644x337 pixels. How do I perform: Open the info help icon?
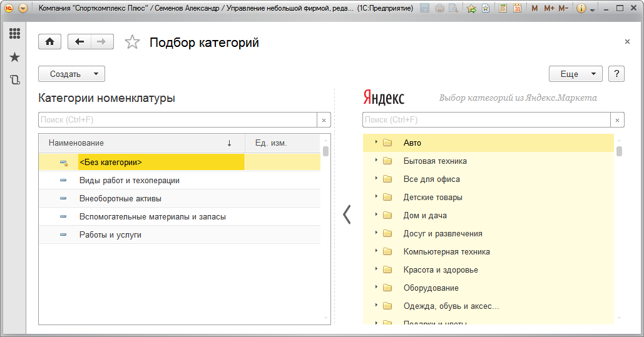pyautogui.click(x=581, y=9)
